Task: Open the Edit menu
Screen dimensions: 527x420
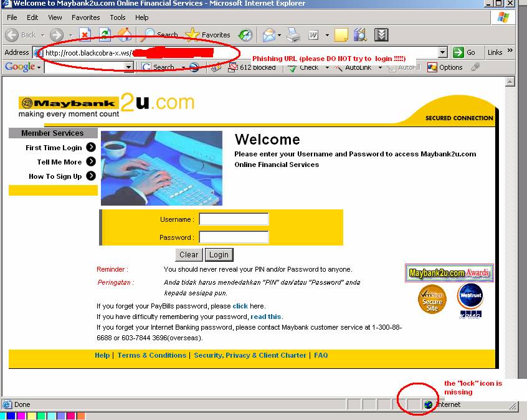Action: click(x=32, y=17)
